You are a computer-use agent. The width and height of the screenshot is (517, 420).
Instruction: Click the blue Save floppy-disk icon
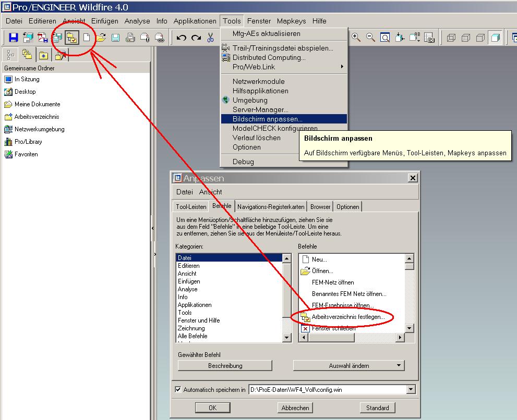coord(13,38)
